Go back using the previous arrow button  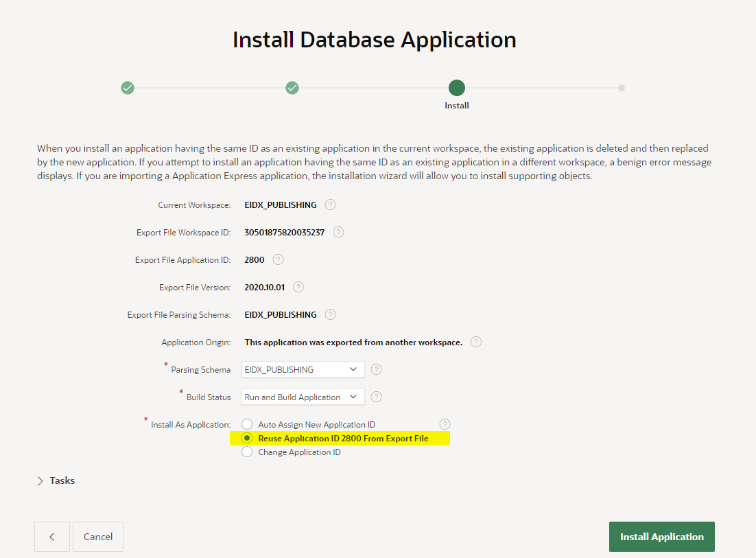52,537
